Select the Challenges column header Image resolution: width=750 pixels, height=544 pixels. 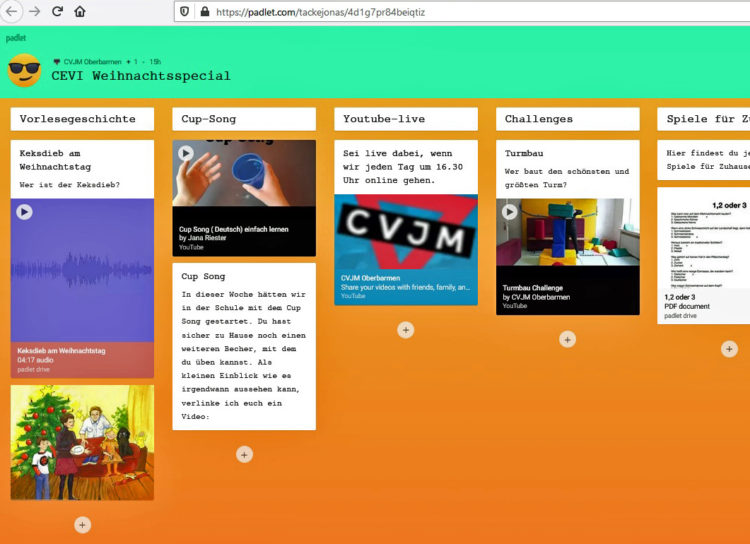[568, 119]
